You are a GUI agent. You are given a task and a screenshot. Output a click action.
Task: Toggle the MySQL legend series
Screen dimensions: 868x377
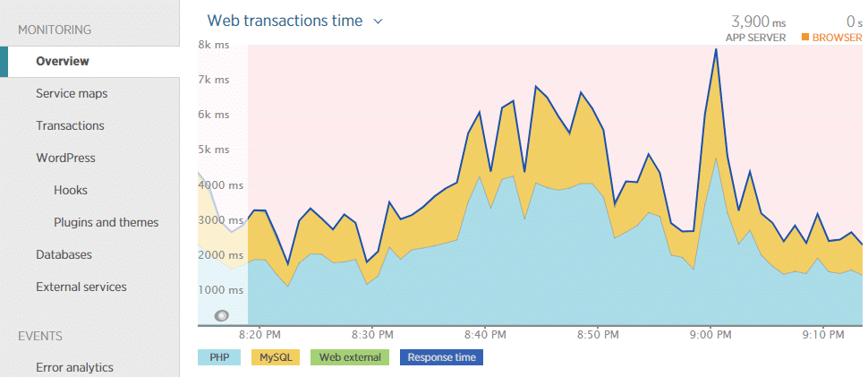(x=277, y=357)
